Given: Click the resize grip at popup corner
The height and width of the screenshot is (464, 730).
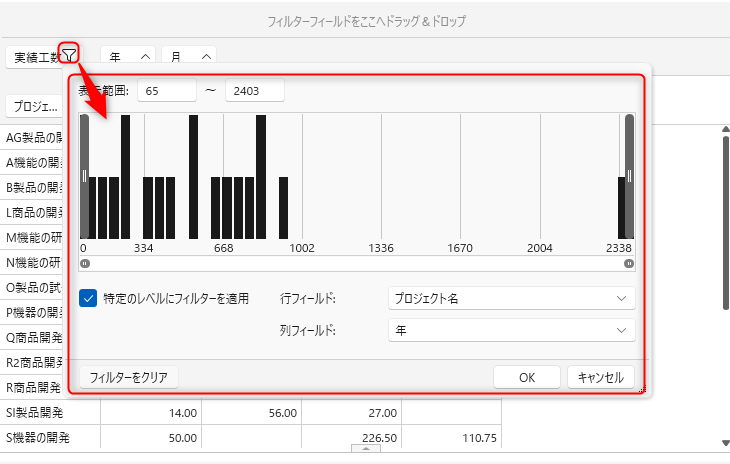Looking at the screenshot, I should (642, 389).
